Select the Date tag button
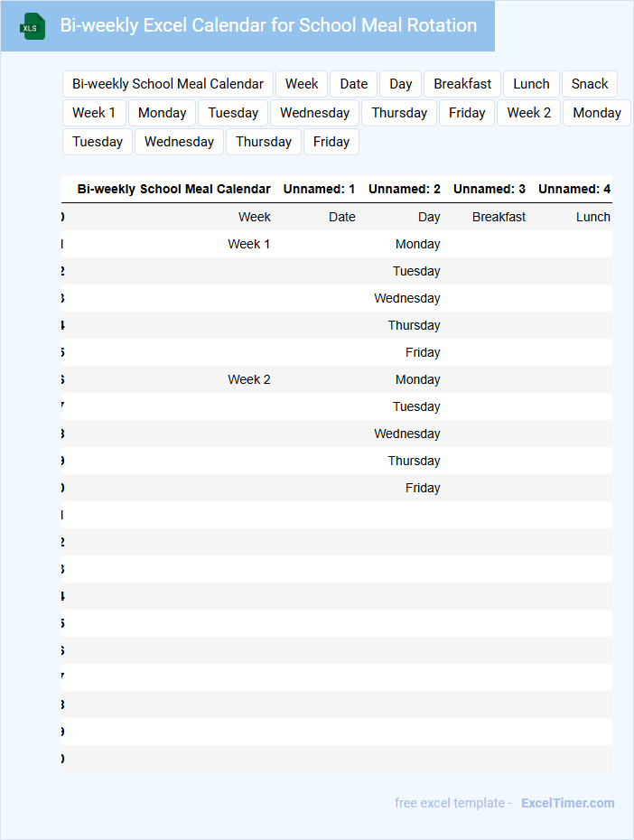634x840 pixels. [353, 84]
